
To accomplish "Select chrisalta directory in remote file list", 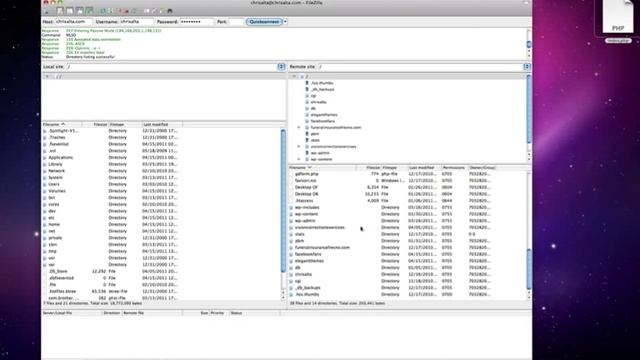I will 303,274.
